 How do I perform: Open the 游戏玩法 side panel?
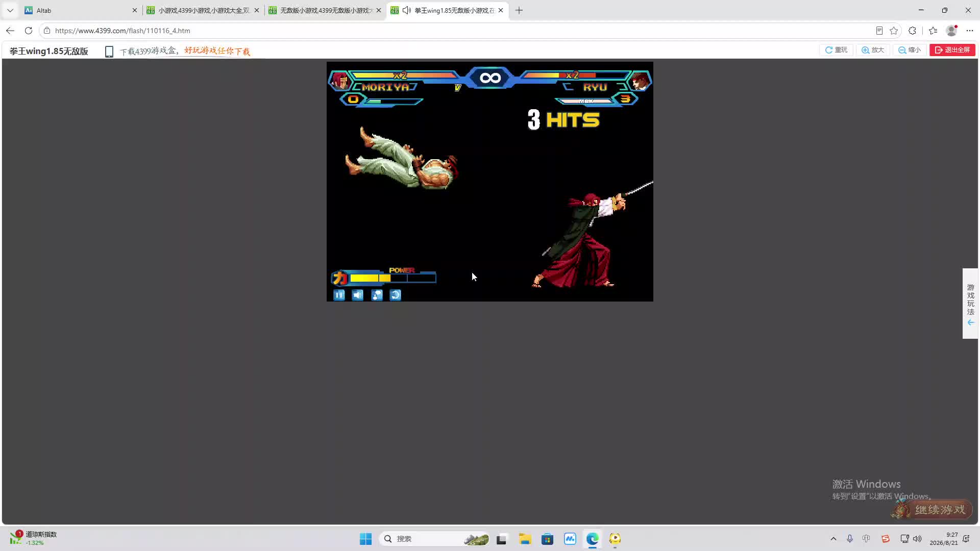pos(970,304)
